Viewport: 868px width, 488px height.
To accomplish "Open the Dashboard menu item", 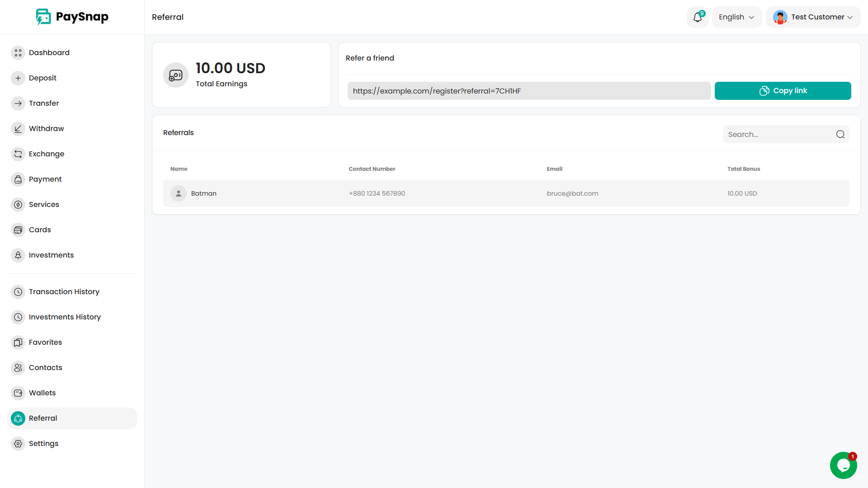I will [49, 53].
